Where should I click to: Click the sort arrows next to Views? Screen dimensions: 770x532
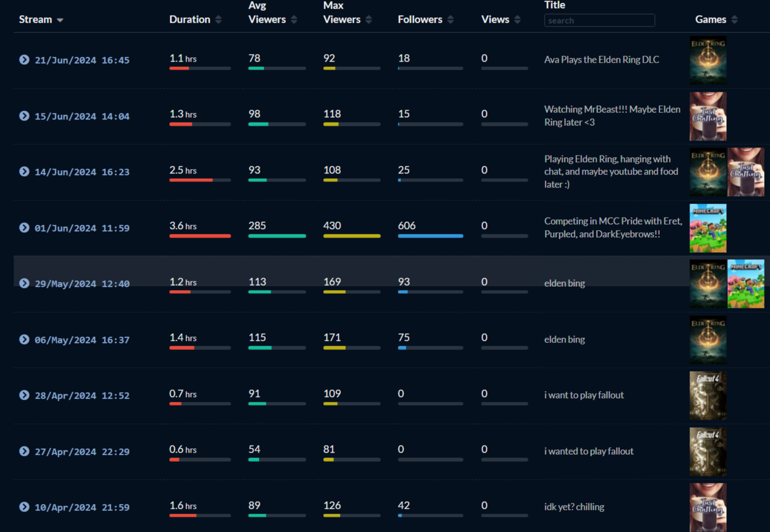(x=517, y=19)
